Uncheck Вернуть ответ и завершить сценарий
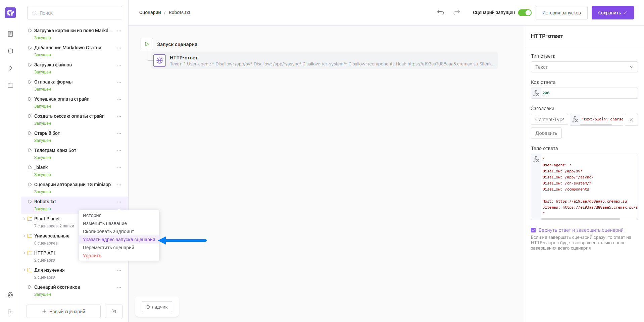The height and width of the screenshot is (322, 644). [x=533, y=230]
